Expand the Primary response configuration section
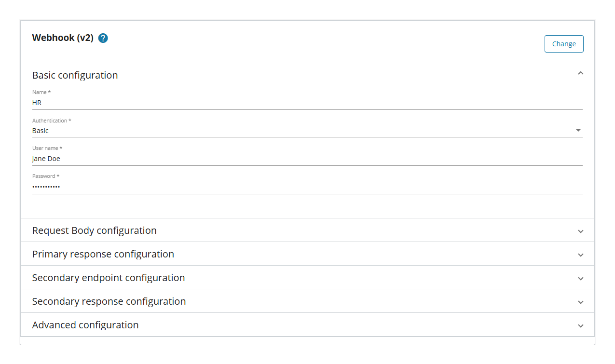The width and height of the screenshot is (615, 364). point(581,254)
